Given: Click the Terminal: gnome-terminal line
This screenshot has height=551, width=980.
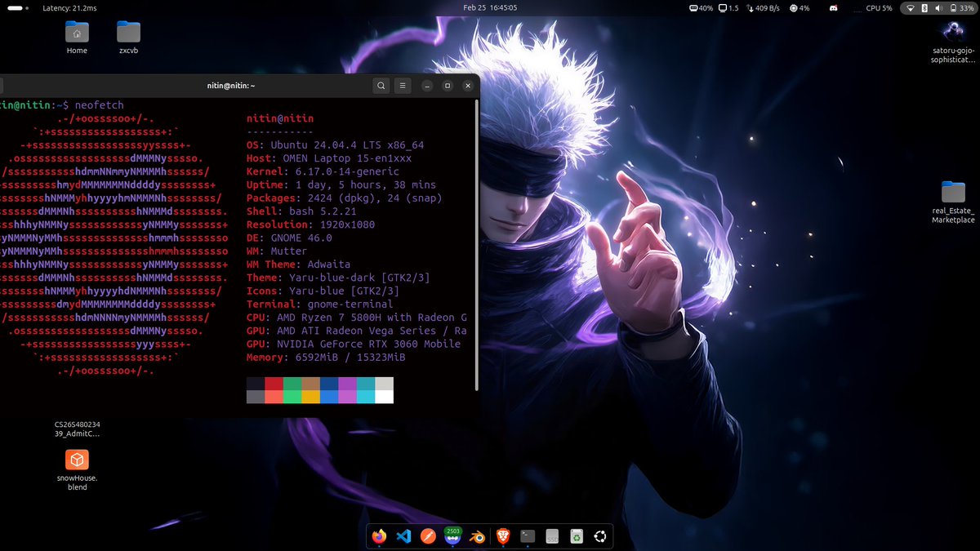Looking at the screenshot, I should (x=319, y=304).
